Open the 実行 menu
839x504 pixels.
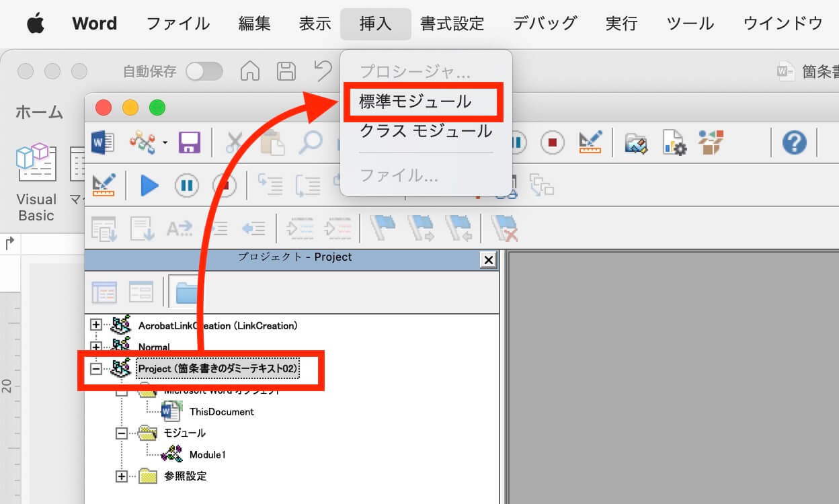[x=622, y=24]
